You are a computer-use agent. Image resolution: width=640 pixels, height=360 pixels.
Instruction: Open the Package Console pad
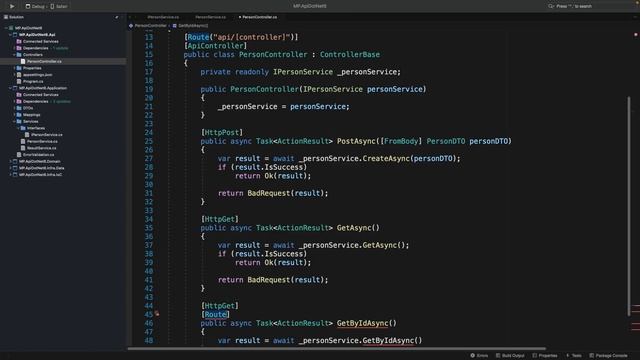point(609,356)
